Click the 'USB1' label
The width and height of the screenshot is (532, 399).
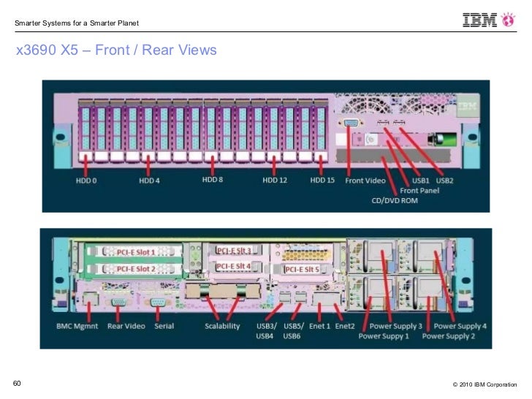(x=421, y=180)
